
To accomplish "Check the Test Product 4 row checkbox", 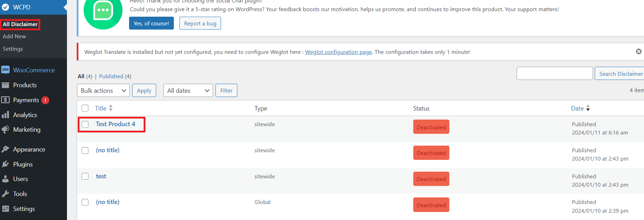I will click(x=85, y=124).
